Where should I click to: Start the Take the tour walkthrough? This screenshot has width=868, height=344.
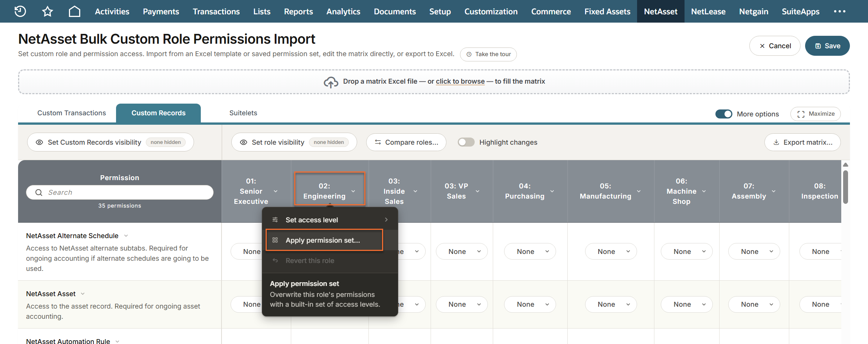488,54
